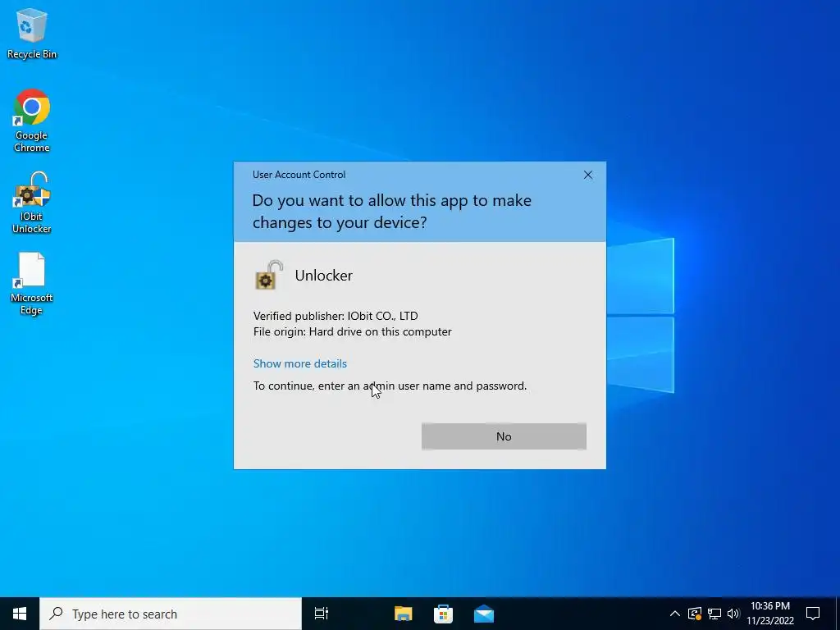Decline the UAC prompt with the No button

point(504,436)
